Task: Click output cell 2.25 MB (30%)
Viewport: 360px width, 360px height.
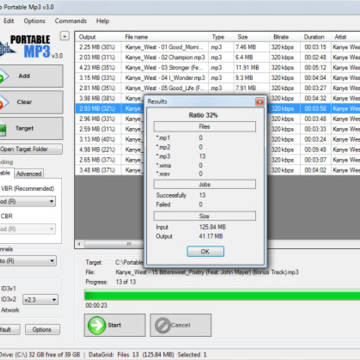Action: click(x=97, y=47)
